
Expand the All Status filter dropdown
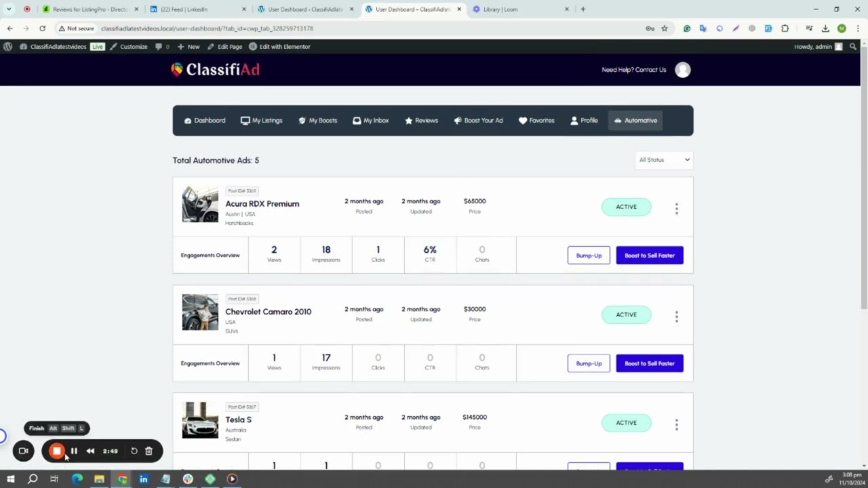(664, 160)
